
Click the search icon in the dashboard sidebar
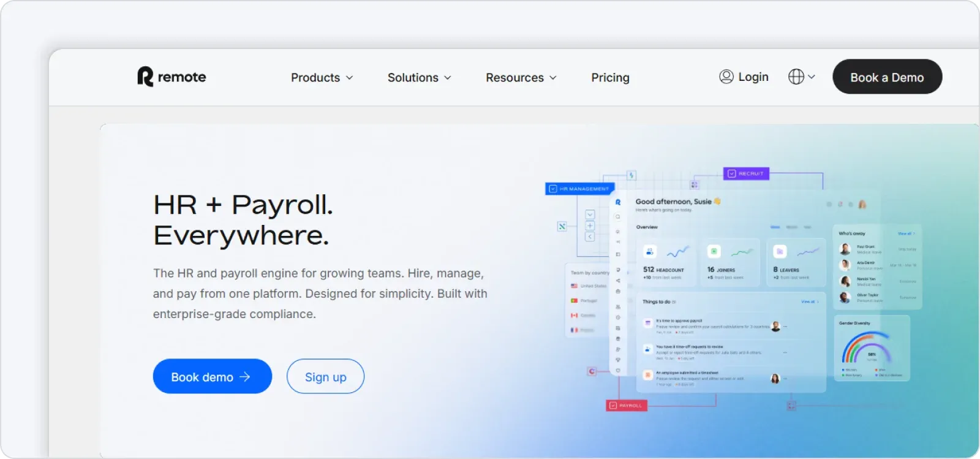[x=618, y=217]
